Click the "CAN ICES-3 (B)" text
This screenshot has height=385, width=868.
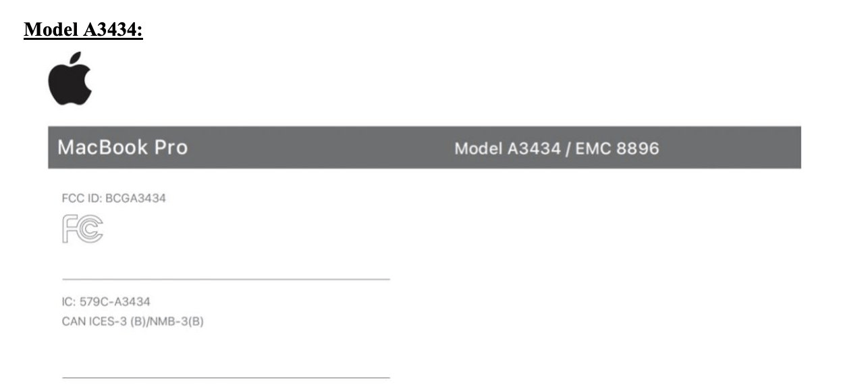(x=100, y=322)
